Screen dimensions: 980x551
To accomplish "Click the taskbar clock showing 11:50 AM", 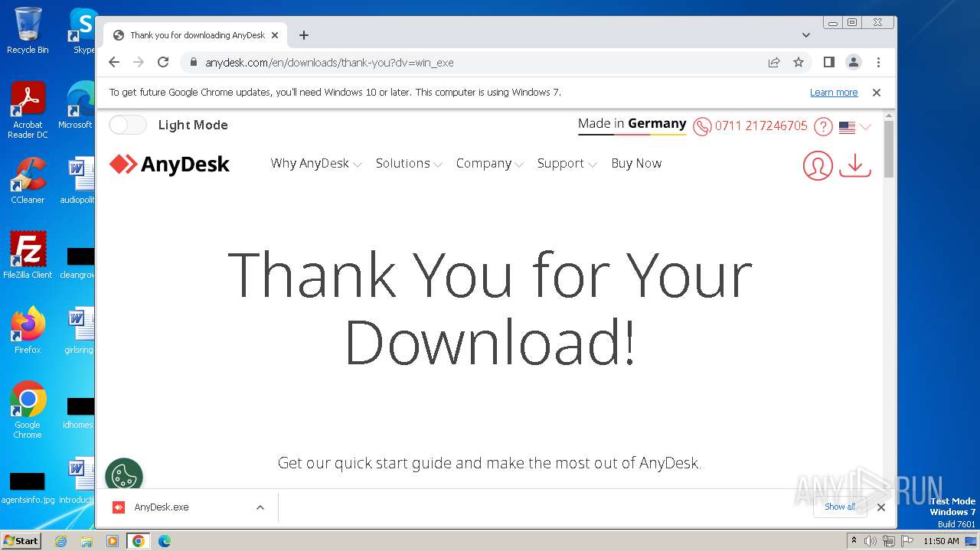I will click(x=941, y=541).
